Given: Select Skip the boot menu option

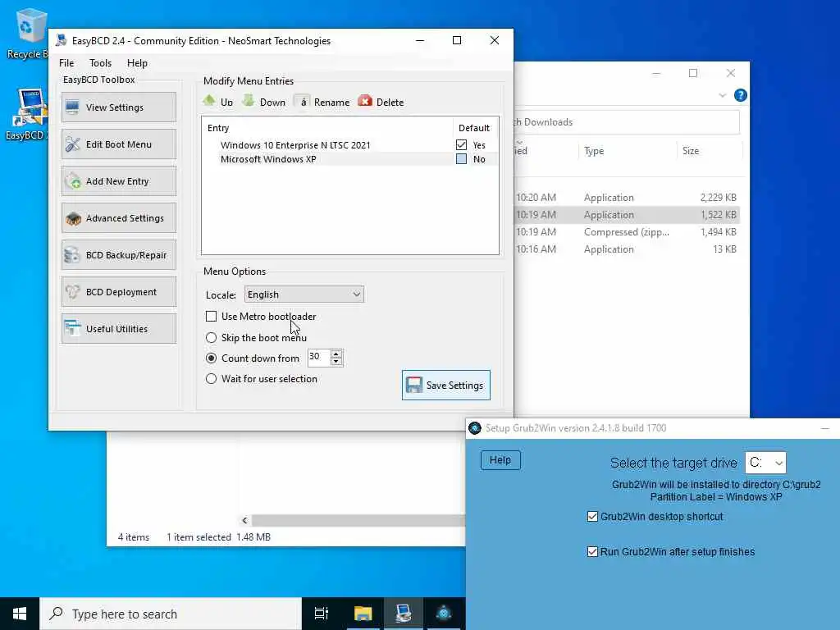Looking at the screenshot, I should pos(211,337).
